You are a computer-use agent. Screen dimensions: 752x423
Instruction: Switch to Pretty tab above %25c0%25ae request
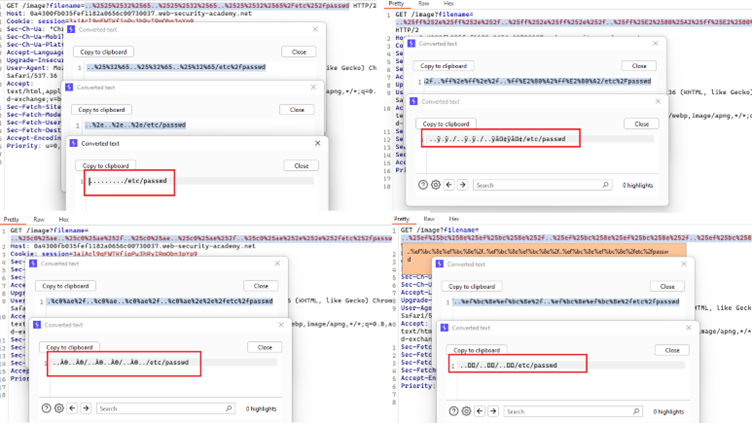tap(12, 219)
